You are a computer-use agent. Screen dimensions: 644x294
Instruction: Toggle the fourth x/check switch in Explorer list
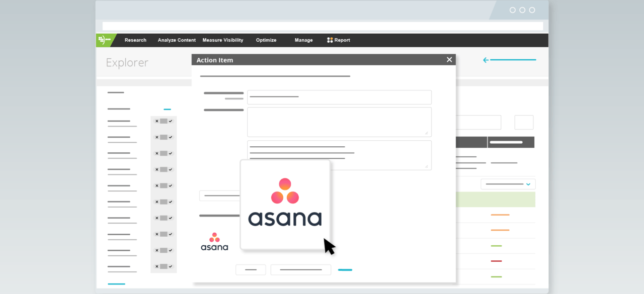[164, 169]
